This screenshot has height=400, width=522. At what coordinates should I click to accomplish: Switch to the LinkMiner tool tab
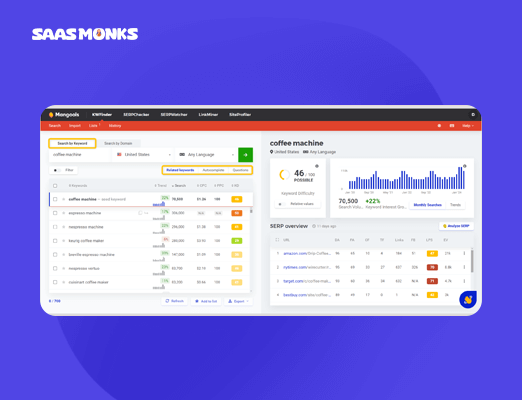pos(208,115)
